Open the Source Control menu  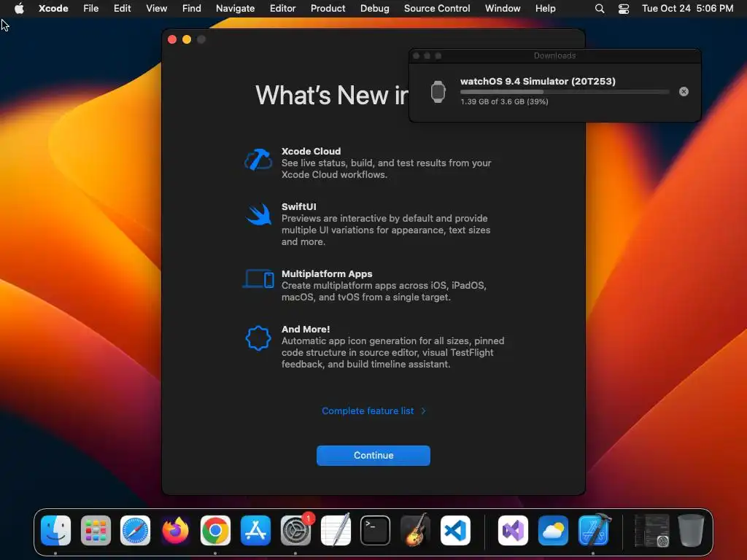click(437, 8)
